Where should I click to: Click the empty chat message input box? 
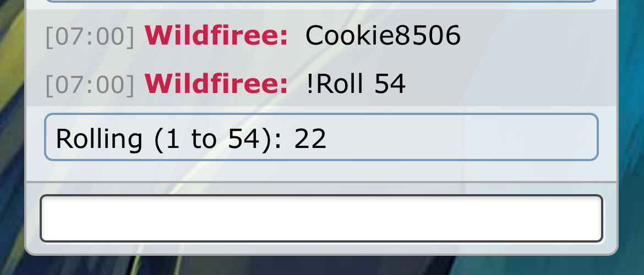point(321,218)
